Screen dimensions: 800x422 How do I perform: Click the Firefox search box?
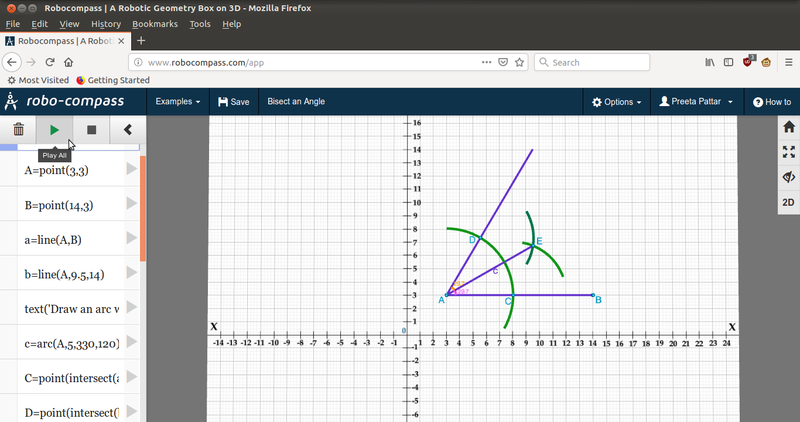pos(592,62)
